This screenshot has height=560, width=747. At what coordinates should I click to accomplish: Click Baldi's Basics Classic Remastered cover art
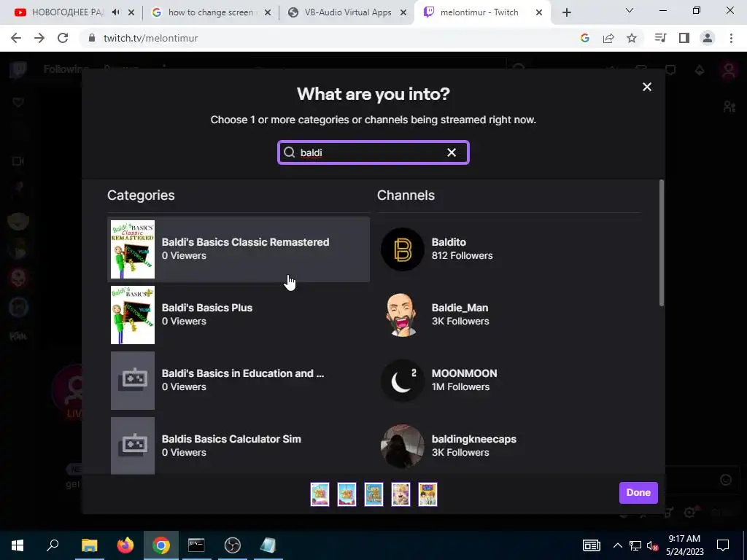(x=133, y=249)
